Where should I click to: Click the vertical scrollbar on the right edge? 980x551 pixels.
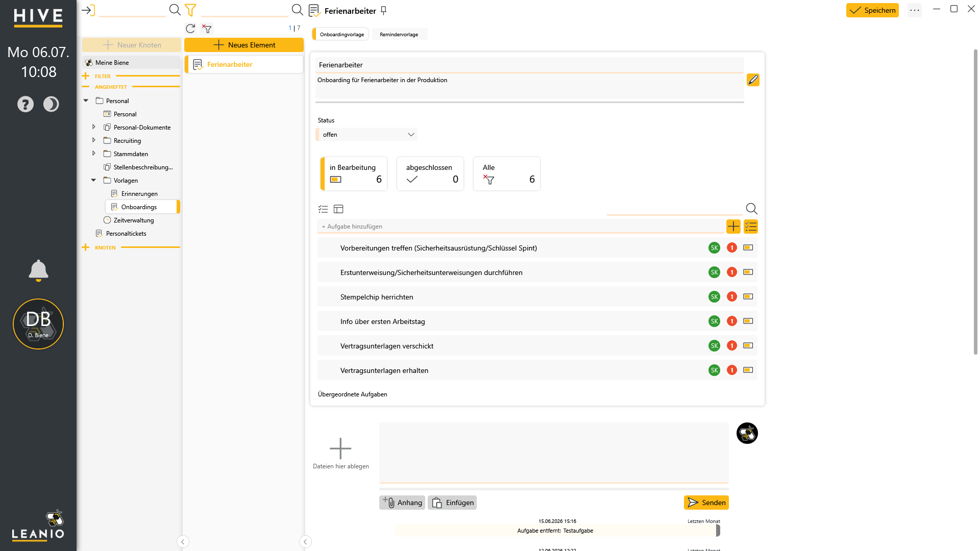[x=975, y=202]
